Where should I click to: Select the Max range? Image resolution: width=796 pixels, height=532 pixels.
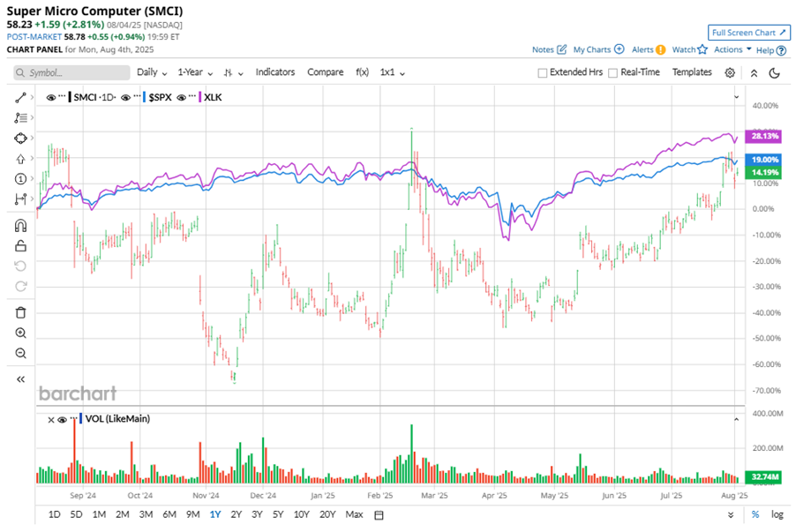pos(354,514)
